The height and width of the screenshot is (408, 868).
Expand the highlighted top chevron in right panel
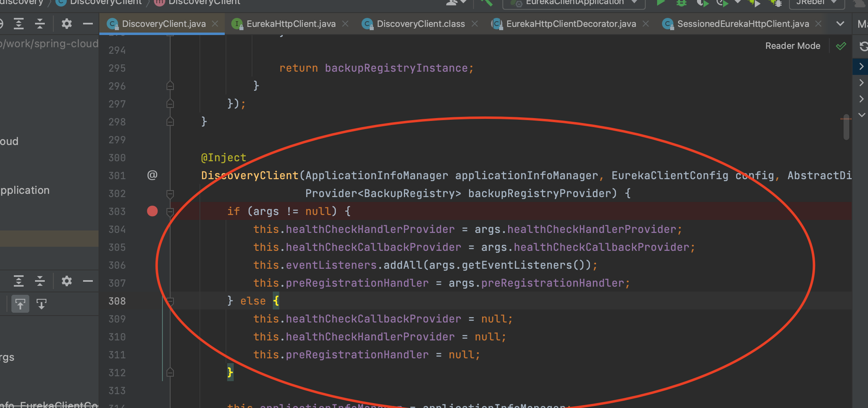coord(861,66)
